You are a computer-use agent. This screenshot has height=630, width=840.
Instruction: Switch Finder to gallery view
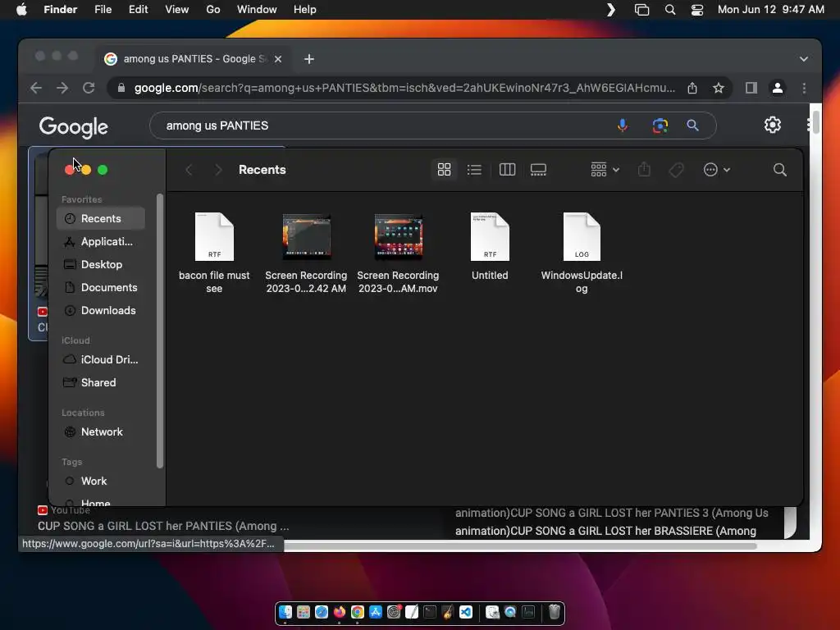coord(538,170)
